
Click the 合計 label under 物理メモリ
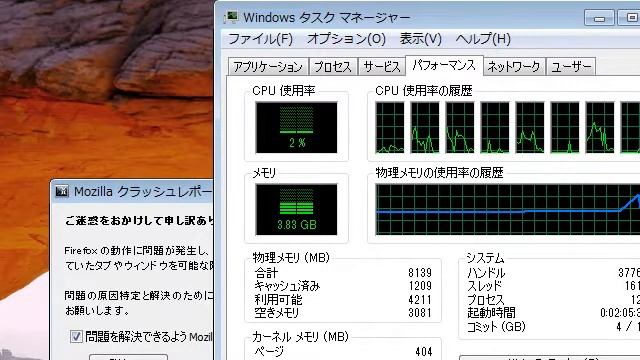click(266, 273)
